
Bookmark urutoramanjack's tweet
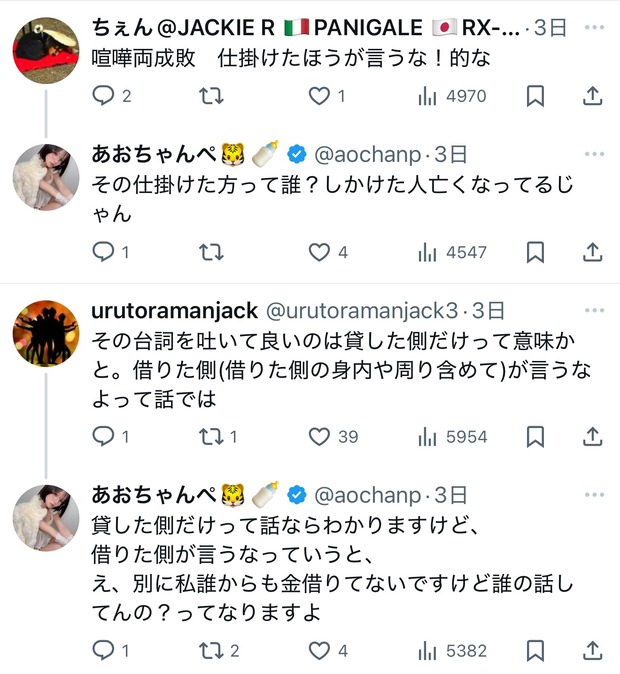click(x=535, y=436)
